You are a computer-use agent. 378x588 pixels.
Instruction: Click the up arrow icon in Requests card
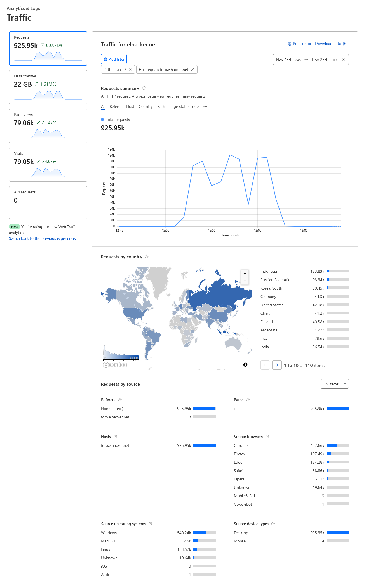43,45
